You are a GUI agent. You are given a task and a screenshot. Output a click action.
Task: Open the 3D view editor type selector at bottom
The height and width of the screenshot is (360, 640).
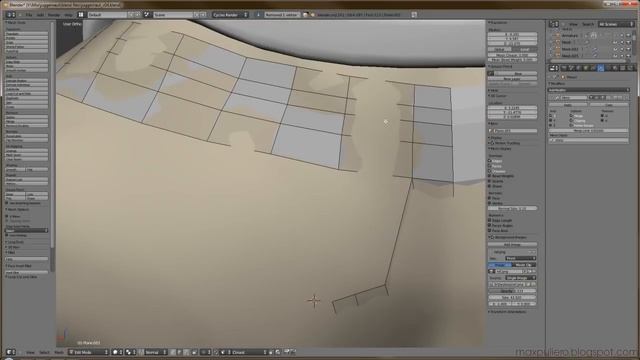pos(10,352)
